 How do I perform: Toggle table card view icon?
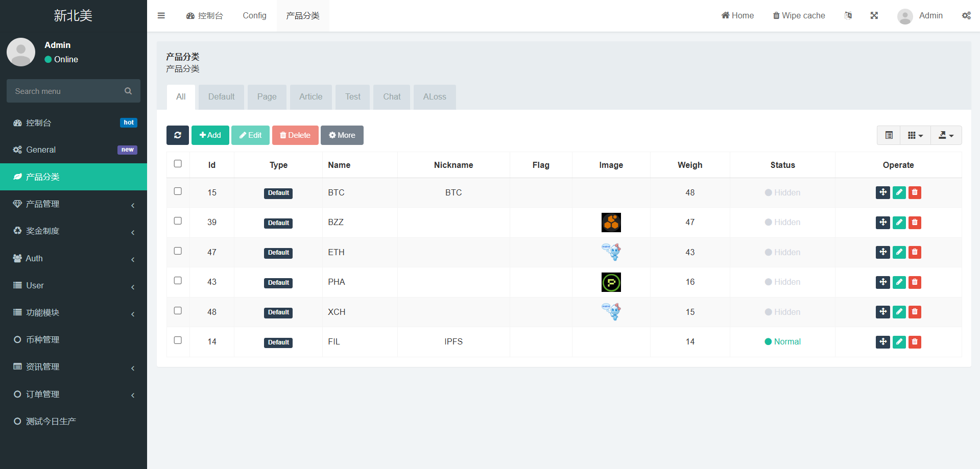click(x=889, y=135)
